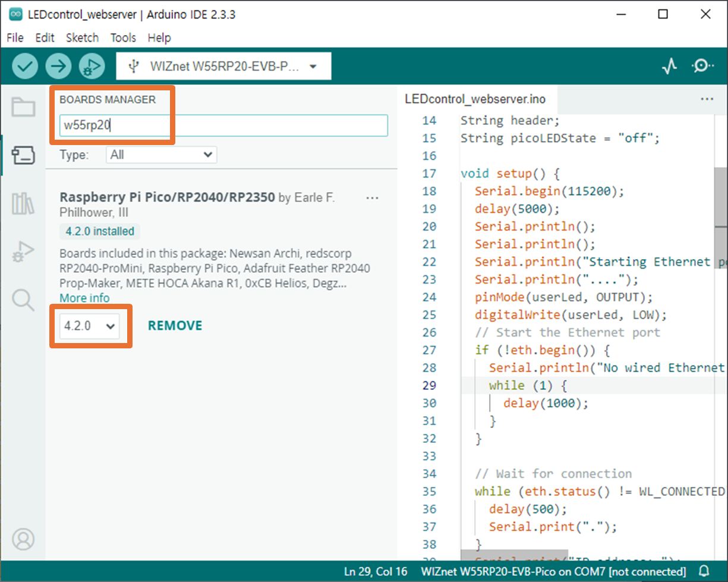728x582 pixels.
Task: Click the boards search field containing w55rp20
Action: [x=223, y=125]
